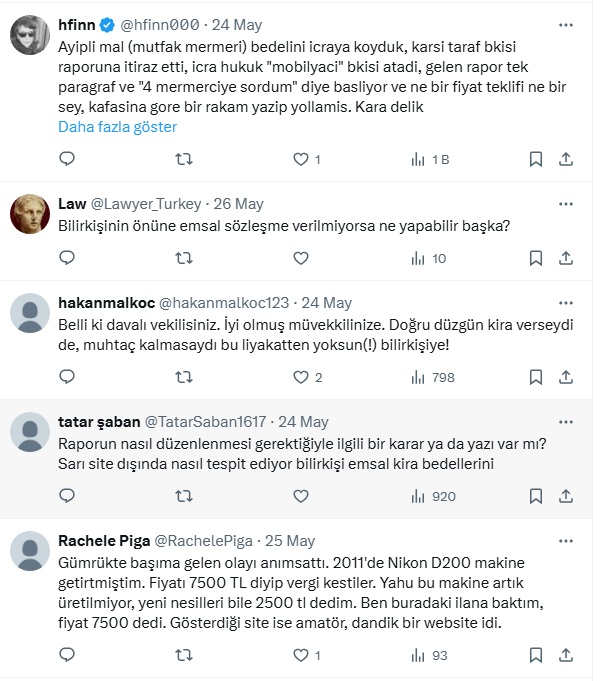Expand tweet with 'Daha fazla göster'
The width and height of the screenshot is (605, 681).
[117, 127]
